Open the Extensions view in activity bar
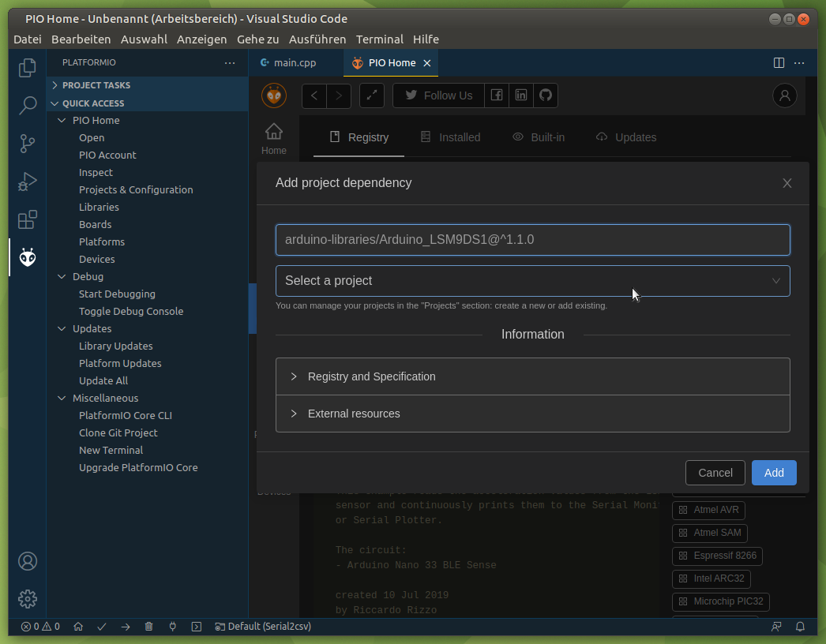The width and height of the screenshot is (826, 644). 28,219
